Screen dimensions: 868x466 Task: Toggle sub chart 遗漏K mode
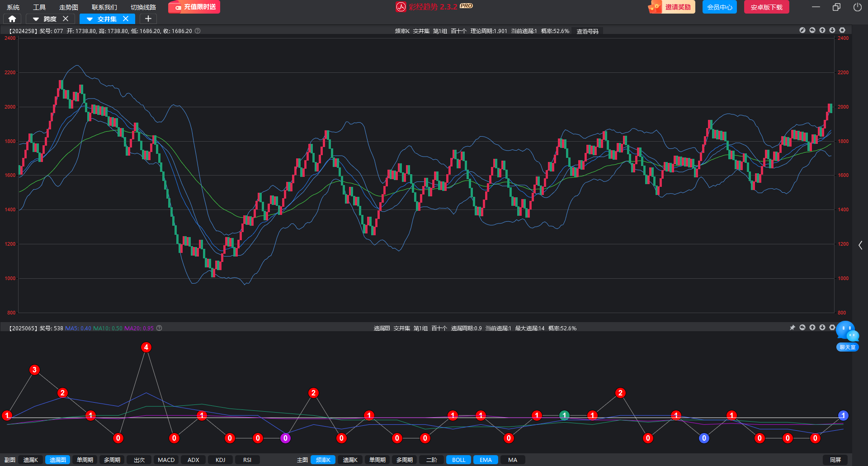point(31,460)
